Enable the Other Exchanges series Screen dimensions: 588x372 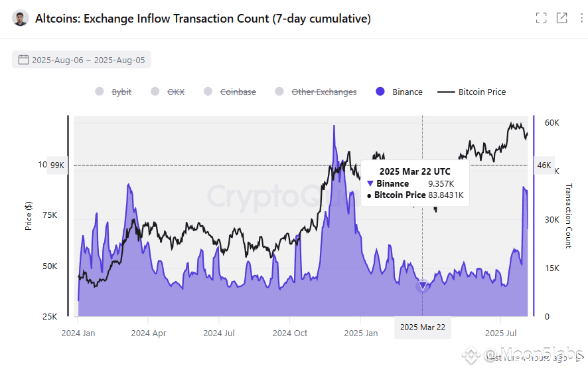click(x=316, y=92)
